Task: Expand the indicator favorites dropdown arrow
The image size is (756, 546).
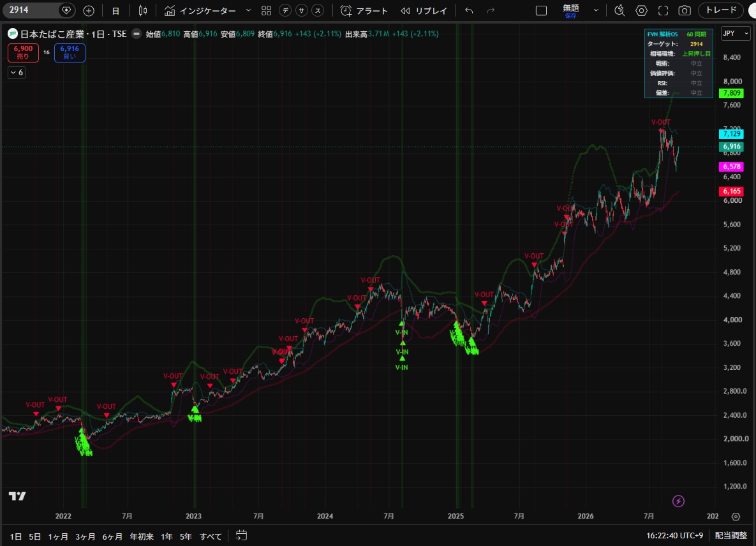Action: [248, 11]
